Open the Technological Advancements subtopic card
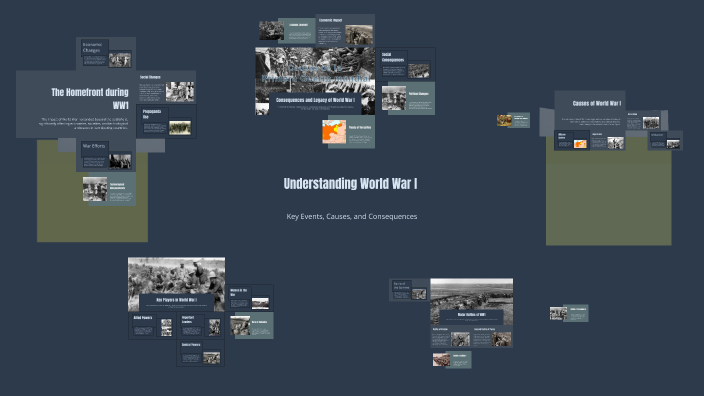Viewport: 704px width, 396px height. (109, 189)
